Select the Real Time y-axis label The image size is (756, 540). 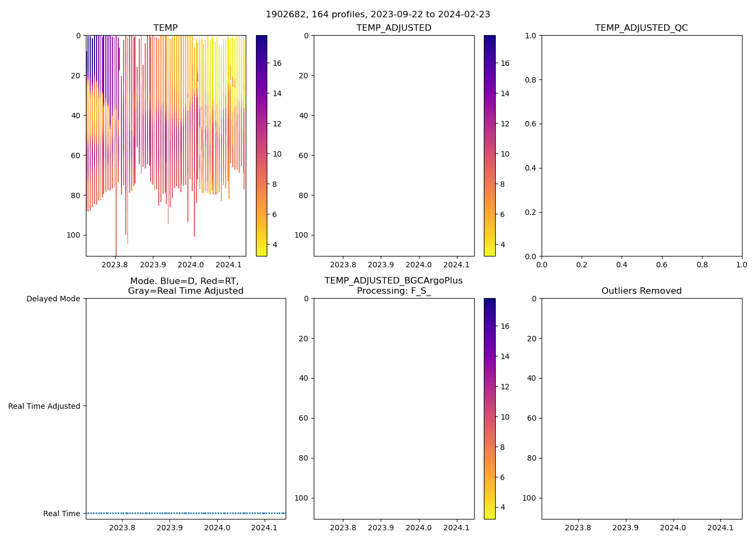[62, 514]
